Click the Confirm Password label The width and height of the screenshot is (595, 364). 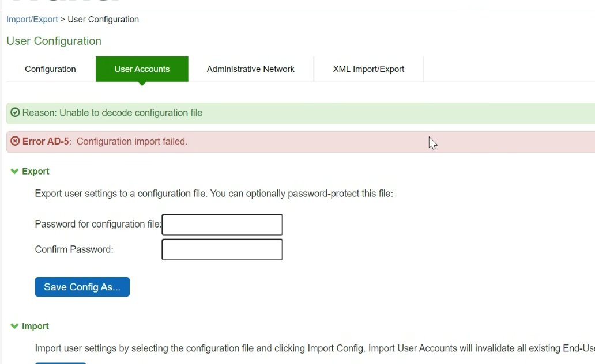coord(74,250)
